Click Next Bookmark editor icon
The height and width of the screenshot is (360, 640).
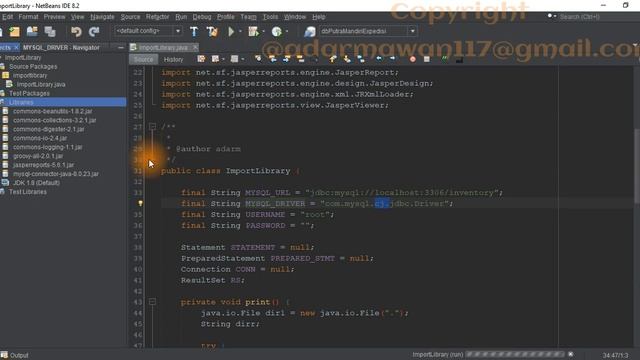347,59
